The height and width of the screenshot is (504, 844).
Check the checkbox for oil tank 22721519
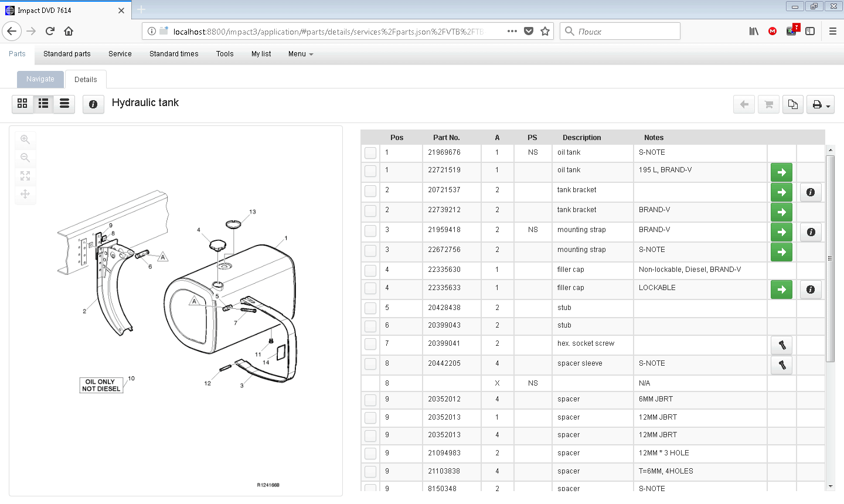point(370,172)
